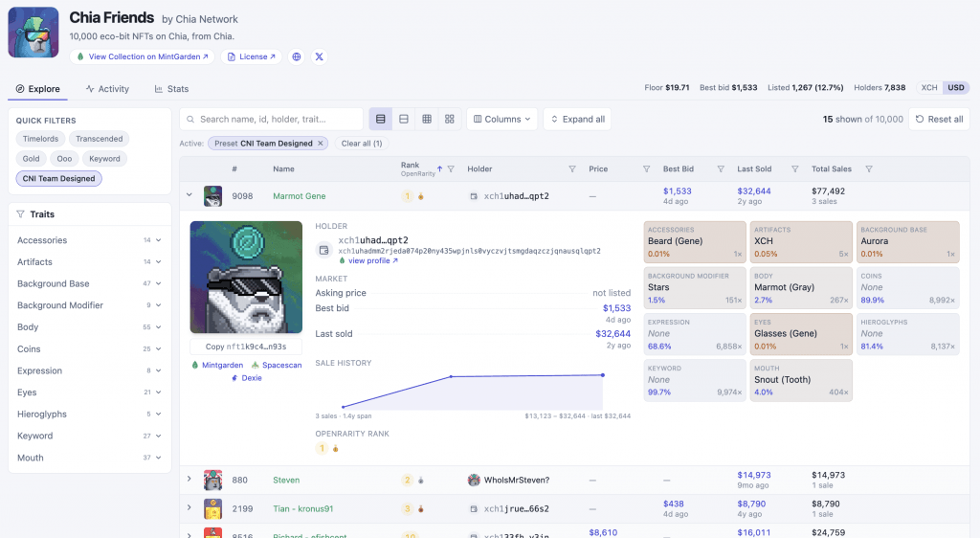Screen dimensions: 980x538
Task: Click the Chia Friends collection avatar
Action: tap(33, 33)
